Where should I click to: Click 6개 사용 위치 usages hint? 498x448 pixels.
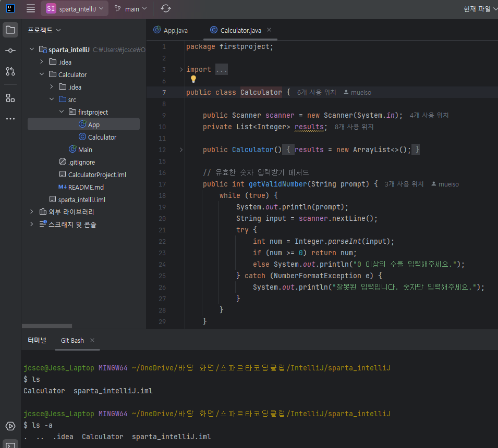coord(317,92)
